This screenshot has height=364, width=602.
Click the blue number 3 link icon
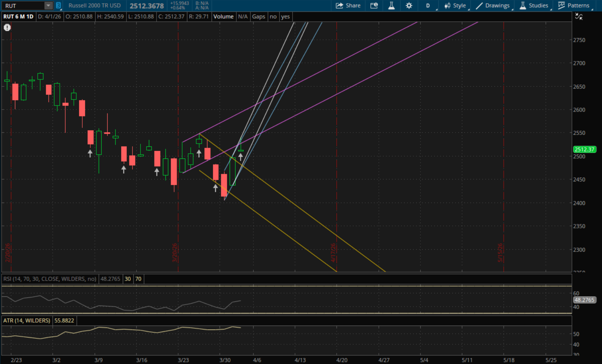pyautogui.click(x=58, y=6)
